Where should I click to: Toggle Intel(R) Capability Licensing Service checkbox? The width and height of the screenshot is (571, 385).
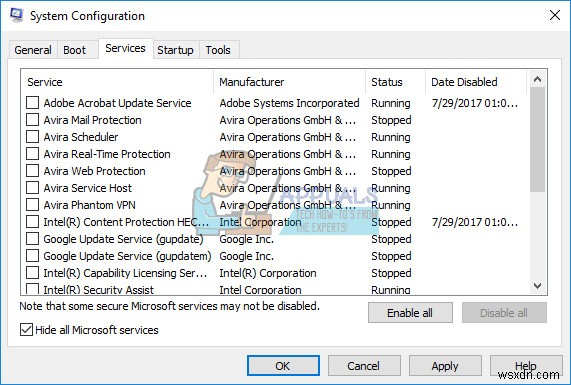(32, 273)
